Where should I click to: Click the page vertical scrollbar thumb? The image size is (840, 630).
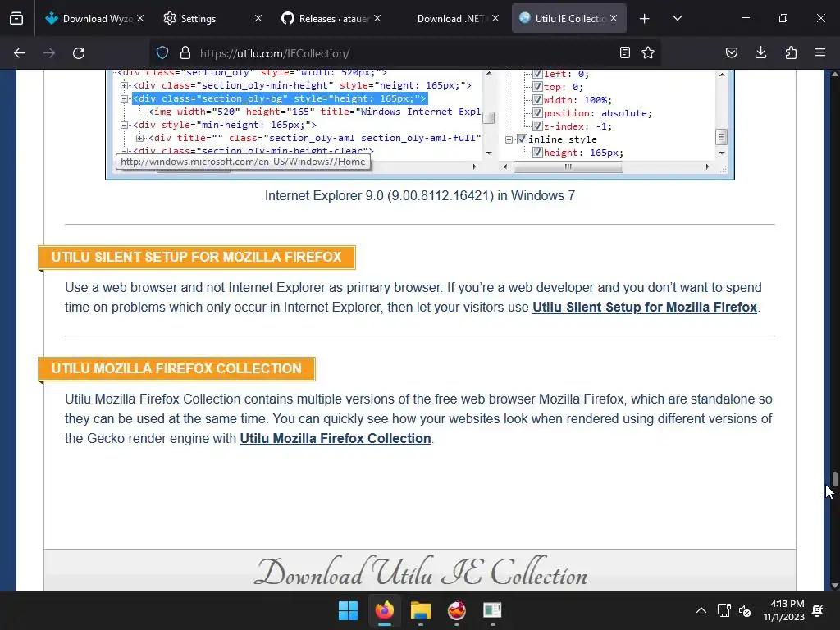[x=834, y=479]
